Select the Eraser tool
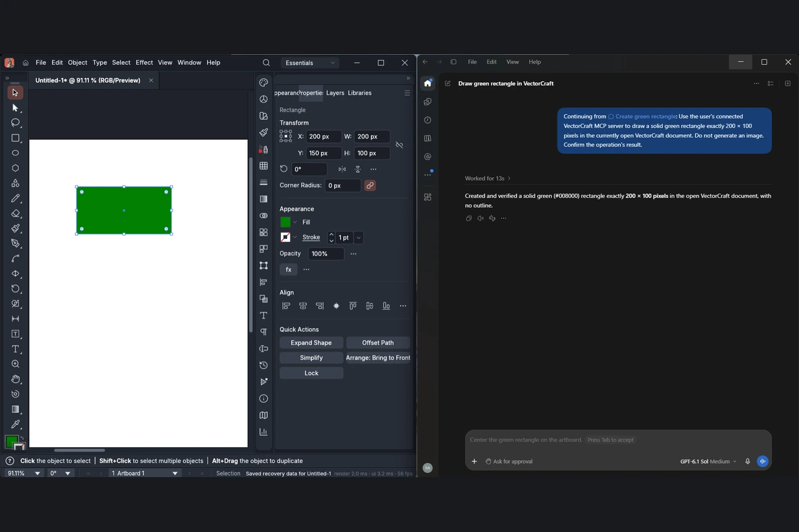This screenshot has width=799, height=532. click(16, 213)
